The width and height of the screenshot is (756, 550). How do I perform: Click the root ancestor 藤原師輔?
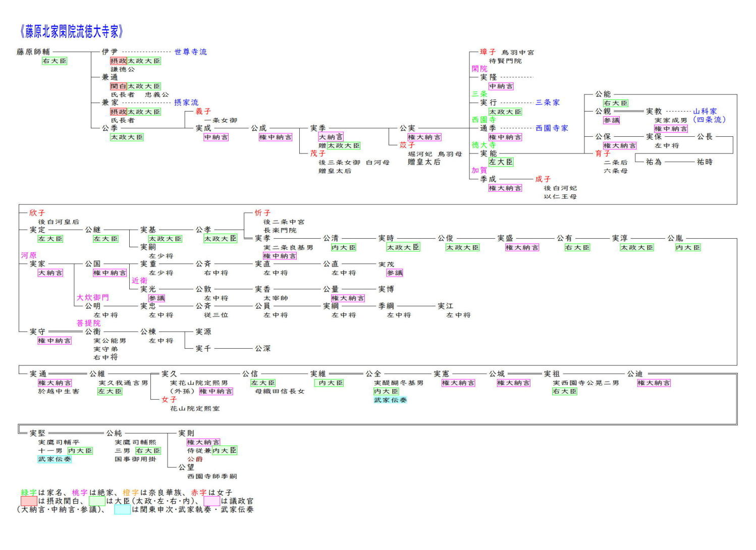pos(33,52)
